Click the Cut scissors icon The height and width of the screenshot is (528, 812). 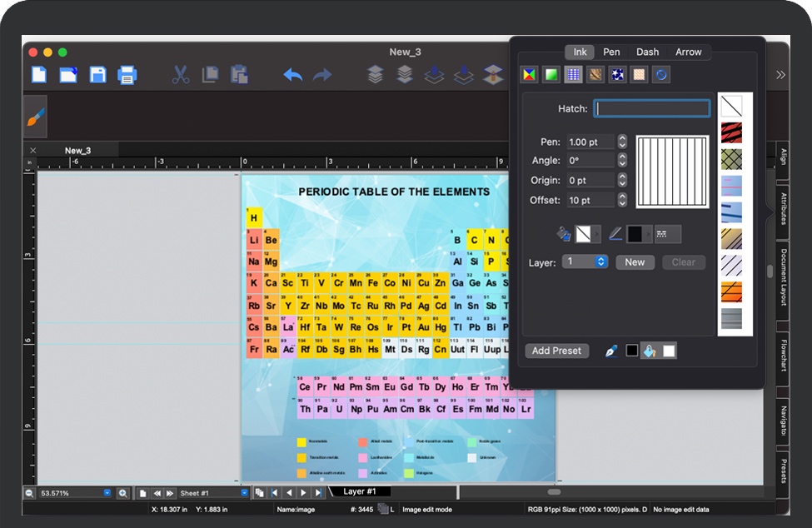point(181,75)
